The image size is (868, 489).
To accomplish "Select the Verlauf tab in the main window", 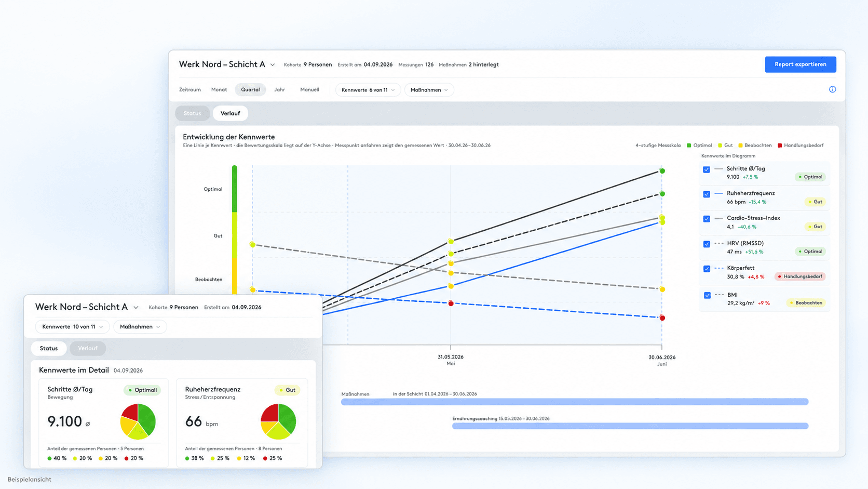I will [x=230, y=113].
